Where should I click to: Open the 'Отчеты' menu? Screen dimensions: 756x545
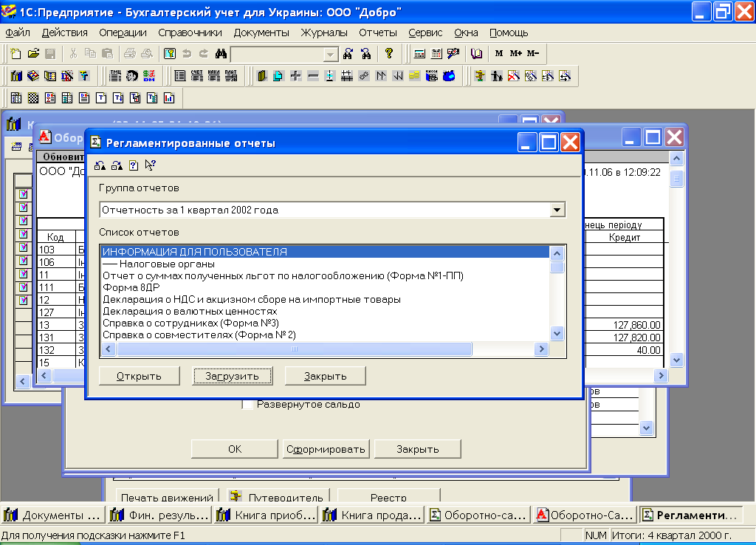[x=378, y=32]
